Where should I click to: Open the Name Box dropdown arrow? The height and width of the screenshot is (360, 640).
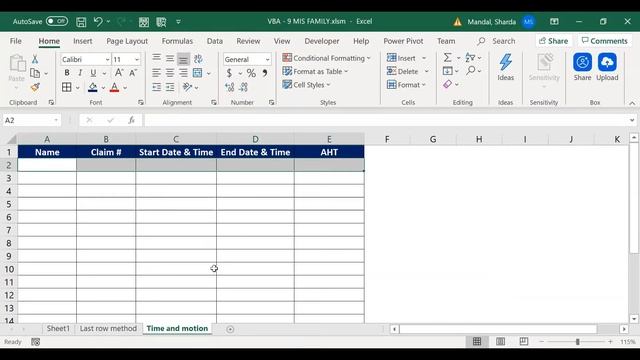[x=56, y=120]
